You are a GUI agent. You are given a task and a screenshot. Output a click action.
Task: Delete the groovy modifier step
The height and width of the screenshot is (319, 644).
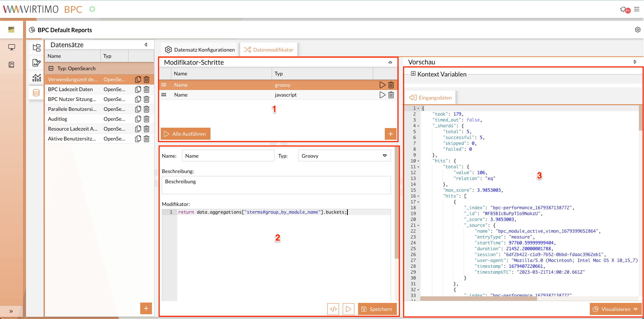coord(391,85)
